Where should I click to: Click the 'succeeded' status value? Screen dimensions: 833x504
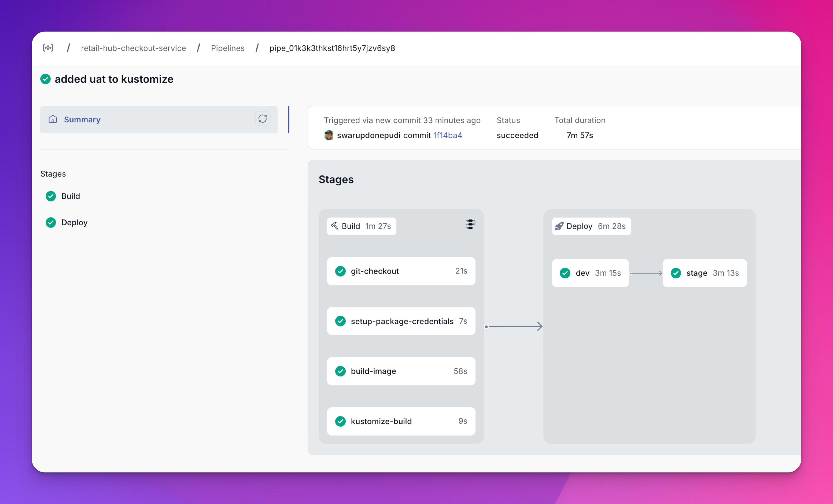click(517, 135)
